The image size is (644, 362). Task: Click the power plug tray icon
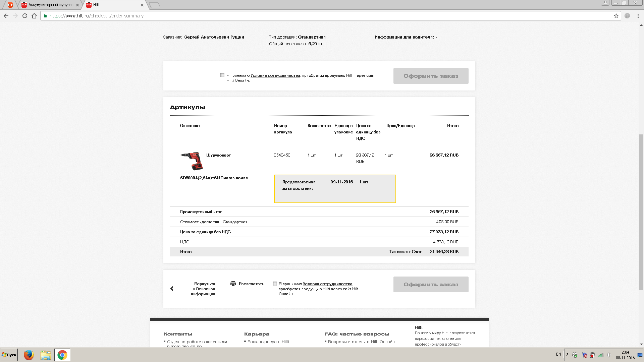(592, 355)
